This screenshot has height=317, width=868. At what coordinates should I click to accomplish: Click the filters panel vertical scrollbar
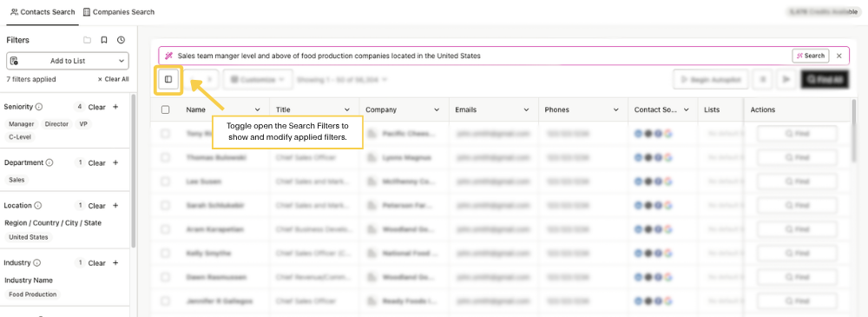click(x=133, y=171)
